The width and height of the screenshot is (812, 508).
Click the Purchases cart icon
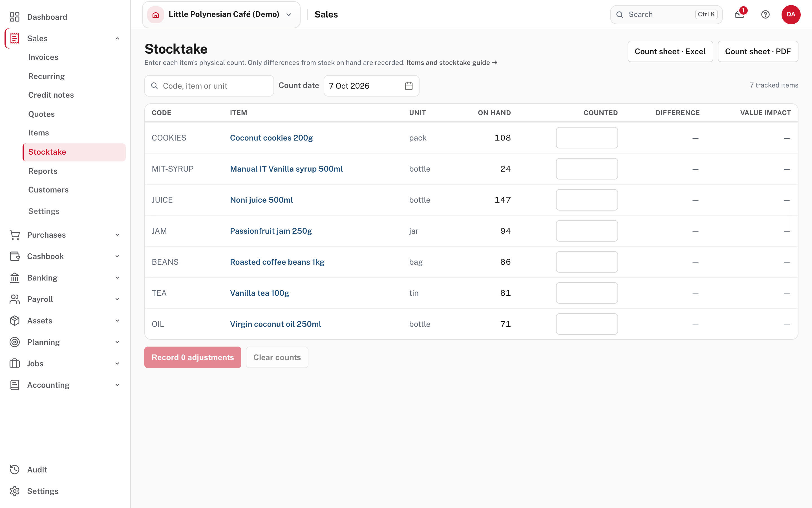(x=14, y=235)
